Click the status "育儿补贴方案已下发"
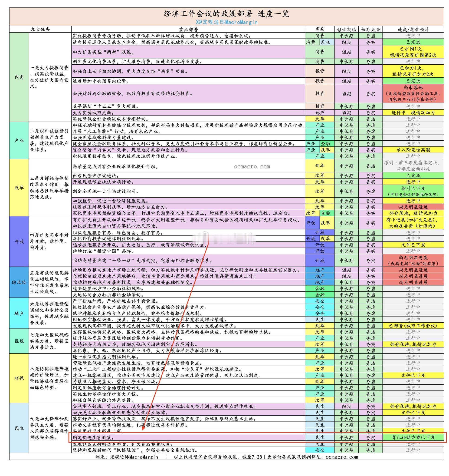Image resolution: width=449 pixels, height=476 pixels. pos(413,437)
